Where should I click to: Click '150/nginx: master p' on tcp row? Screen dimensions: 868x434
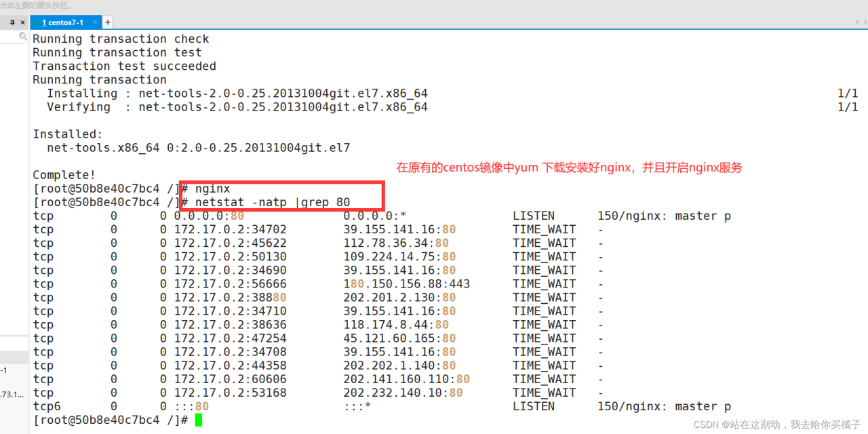[x=665, y=216]
